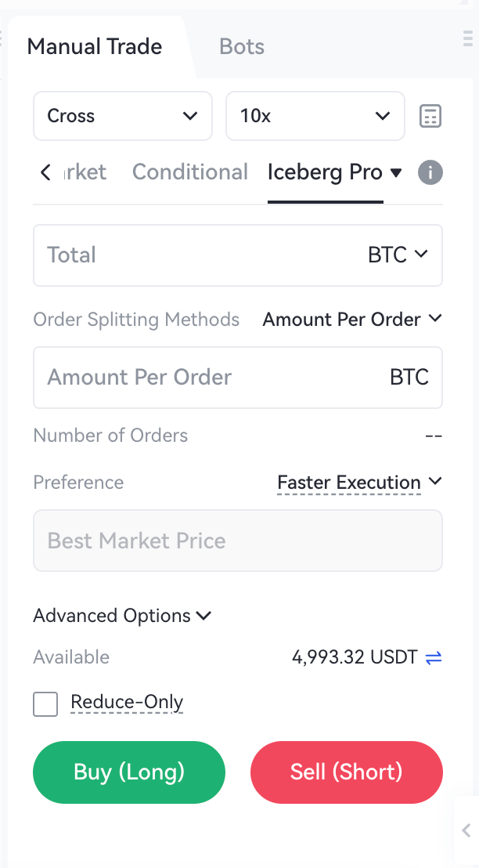Select the Conditional order tab
This screenshot has height=868, width=479.
[190, 172]
